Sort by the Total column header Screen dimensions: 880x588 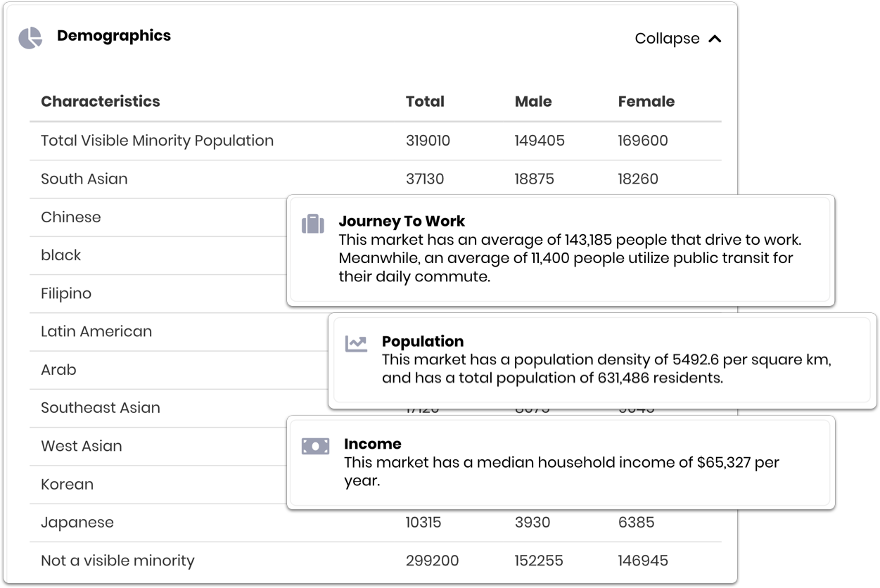tap(425, 101)
